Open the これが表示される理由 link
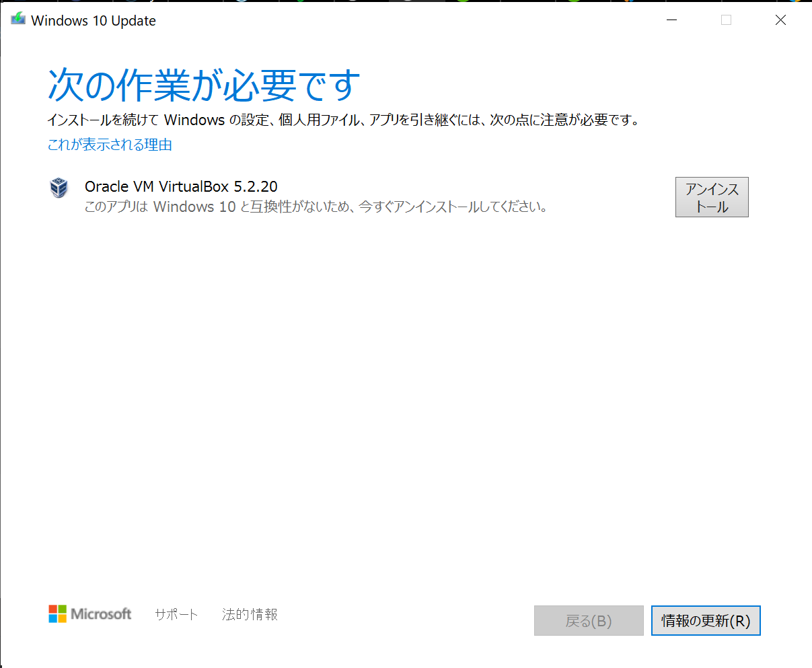This screenshot has height=668, width=812. point(110,145)
